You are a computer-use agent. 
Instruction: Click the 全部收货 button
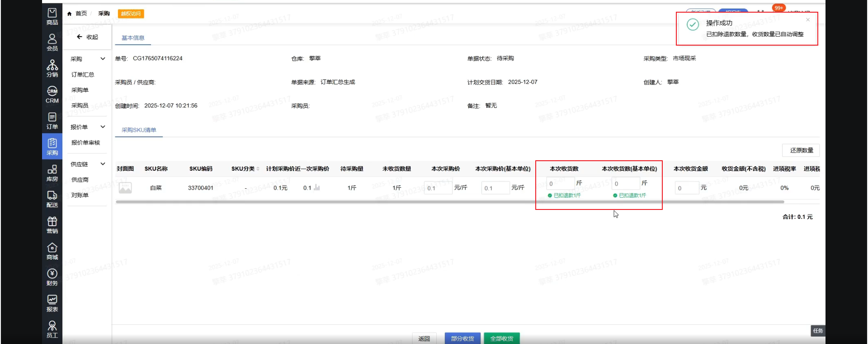tap(501, 339)
